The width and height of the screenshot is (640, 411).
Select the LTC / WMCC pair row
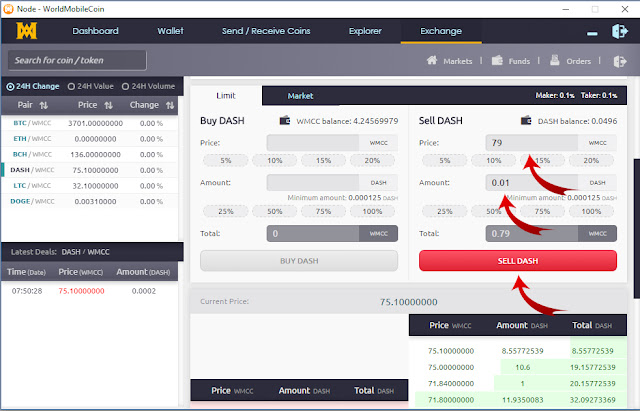[89, 186]
